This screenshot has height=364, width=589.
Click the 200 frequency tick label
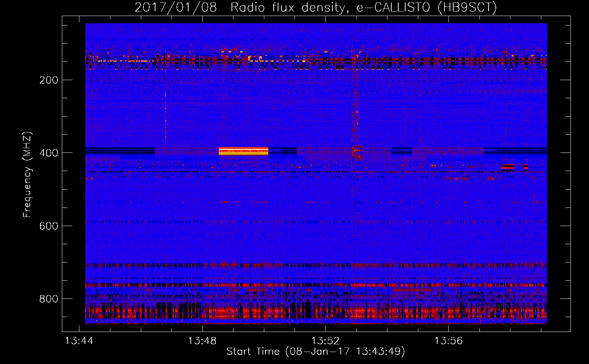tap(49, 80)
